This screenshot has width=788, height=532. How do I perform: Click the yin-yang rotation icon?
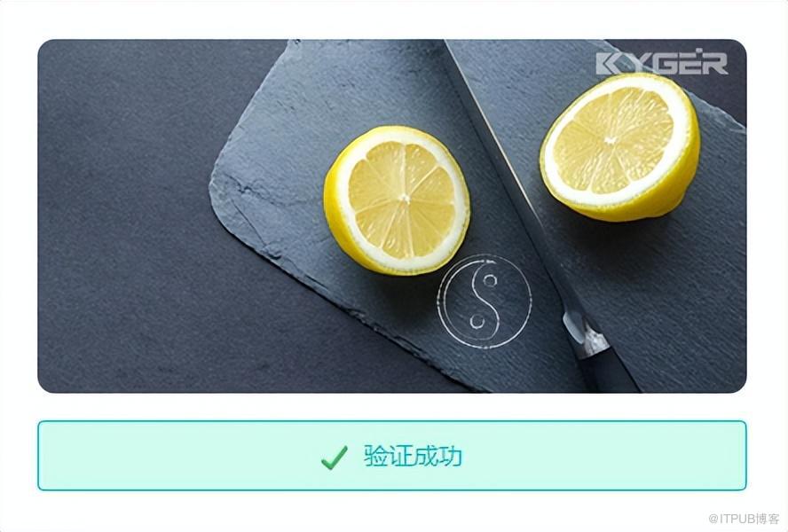tap(485, 301)
